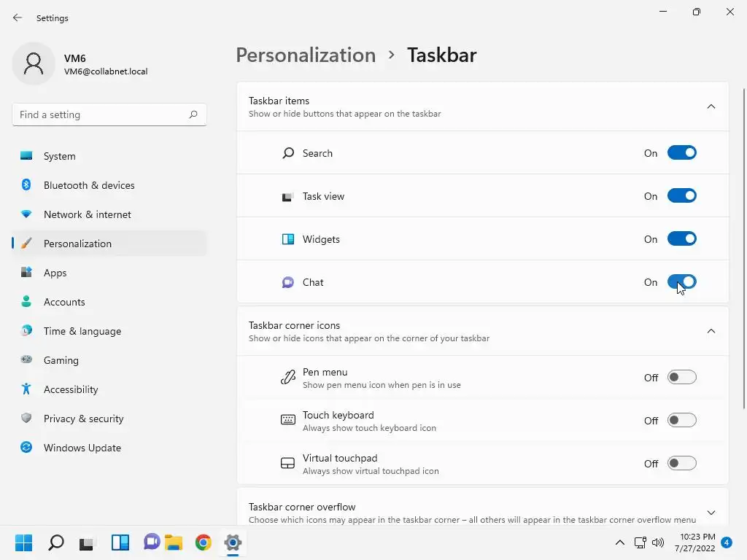Image resolution: width=747 pixels, height=560 pixels.
Task: Select Personalization in the sidebar
Action: [x=109, y=244]
